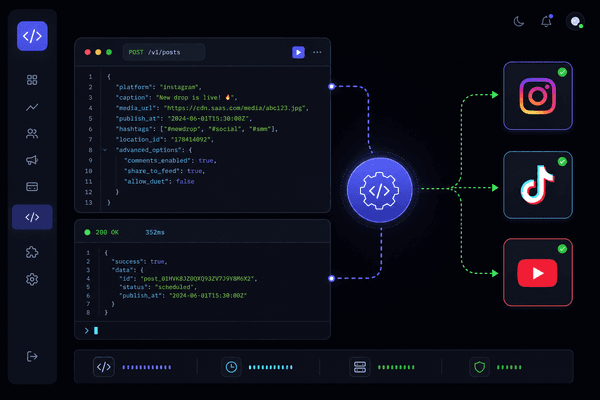Viewport: 600px width, 400px height.
Task: Click the terminal prompt input at console bottom
Action: [x=202, y=330]
